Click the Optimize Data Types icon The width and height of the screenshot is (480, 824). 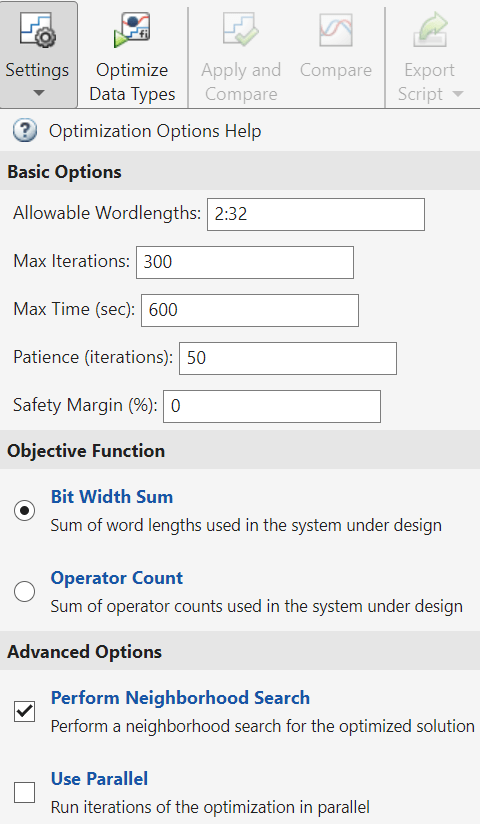pyautogui.click(x=132, y=30)
